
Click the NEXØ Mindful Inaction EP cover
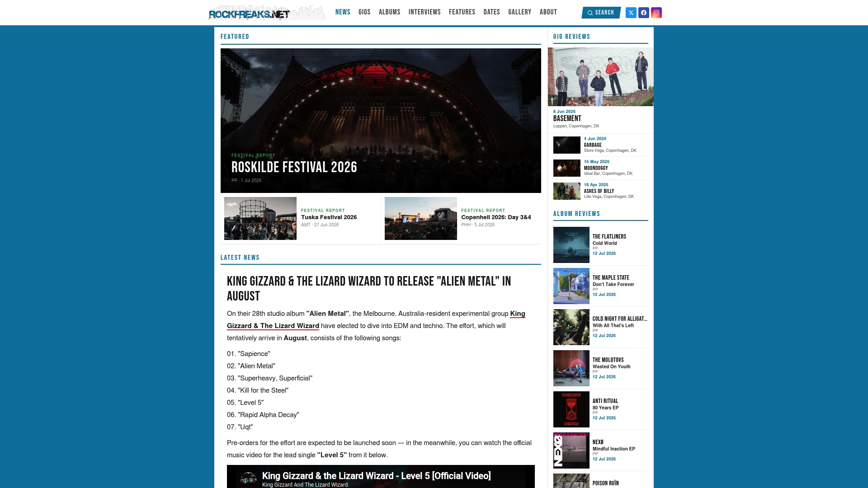571,450
